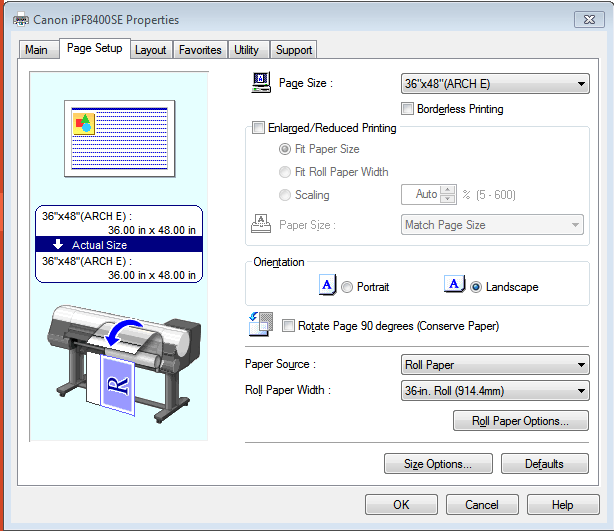
Task: Click the Auto scaling percent field
Action: coord(421,194)
